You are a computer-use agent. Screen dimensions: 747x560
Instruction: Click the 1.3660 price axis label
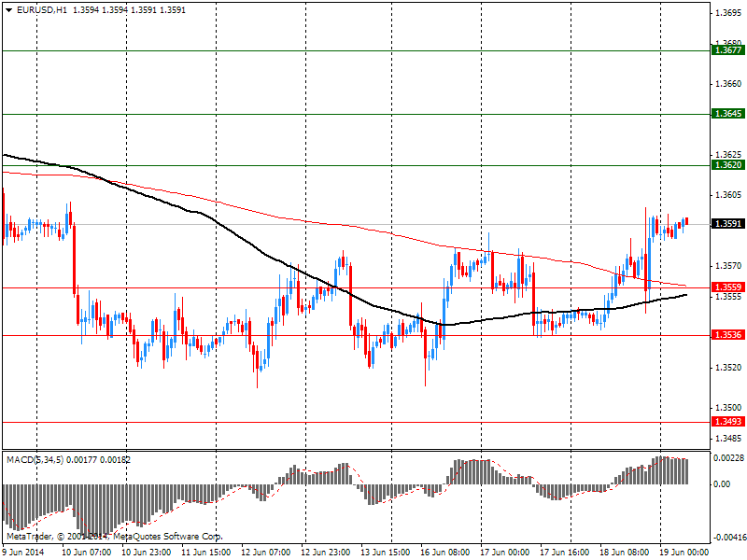(x=728, y=84)
